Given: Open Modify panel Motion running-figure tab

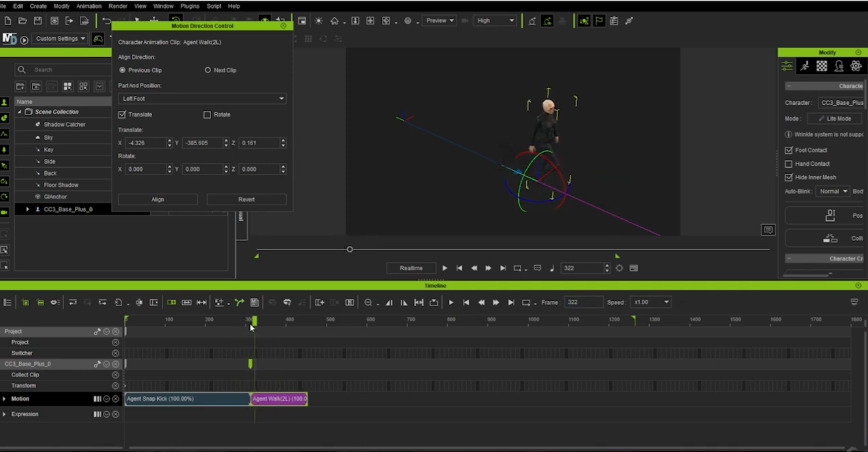Looking at the screenshot, I should point(805,66).
